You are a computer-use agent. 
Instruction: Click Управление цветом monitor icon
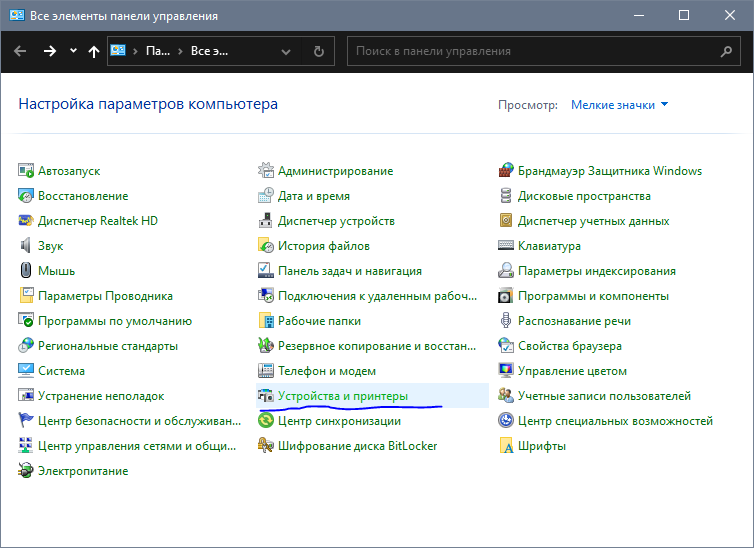coord(505,371)
